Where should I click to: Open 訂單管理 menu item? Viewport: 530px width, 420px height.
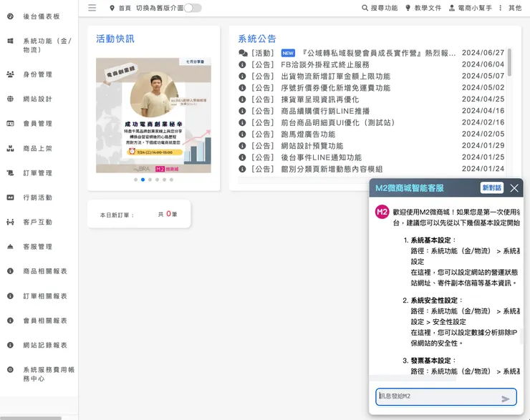(x=37, y=173)
